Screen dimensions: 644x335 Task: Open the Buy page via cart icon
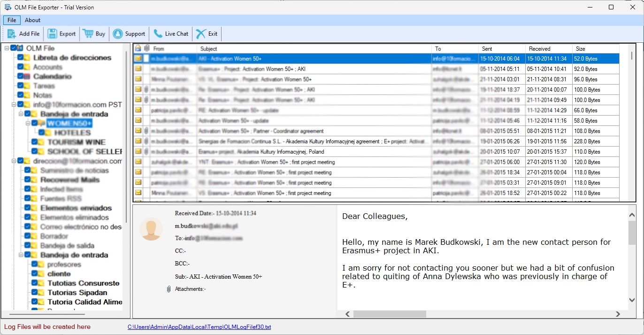[x=87, y=33]
